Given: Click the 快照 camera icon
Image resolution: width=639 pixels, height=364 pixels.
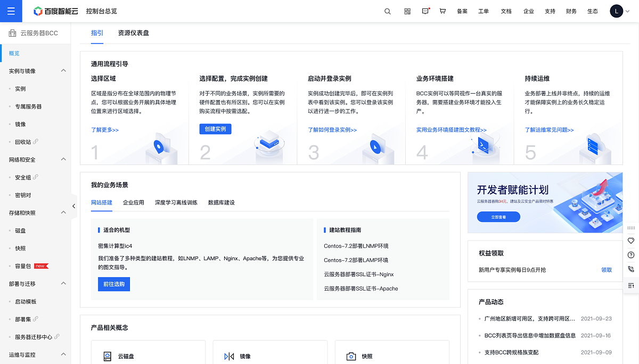Looking at the screenshot, I should click(x=351, y=357).
